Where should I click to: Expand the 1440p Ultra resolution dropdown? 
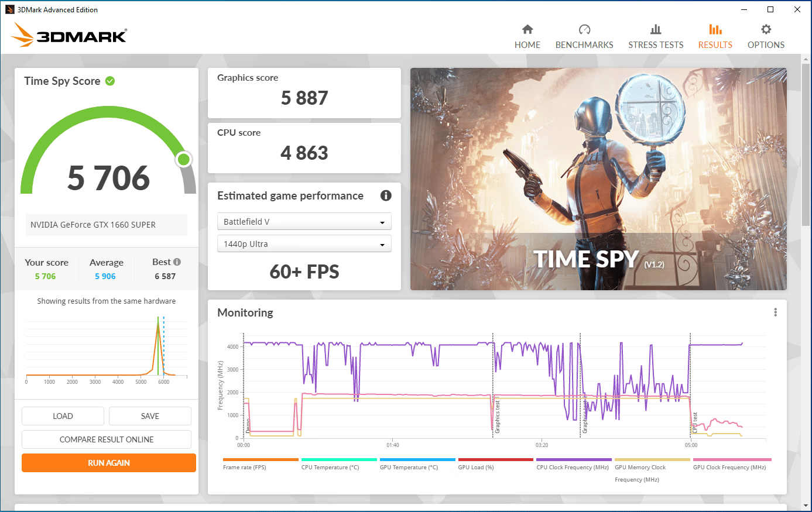[304, 244]
